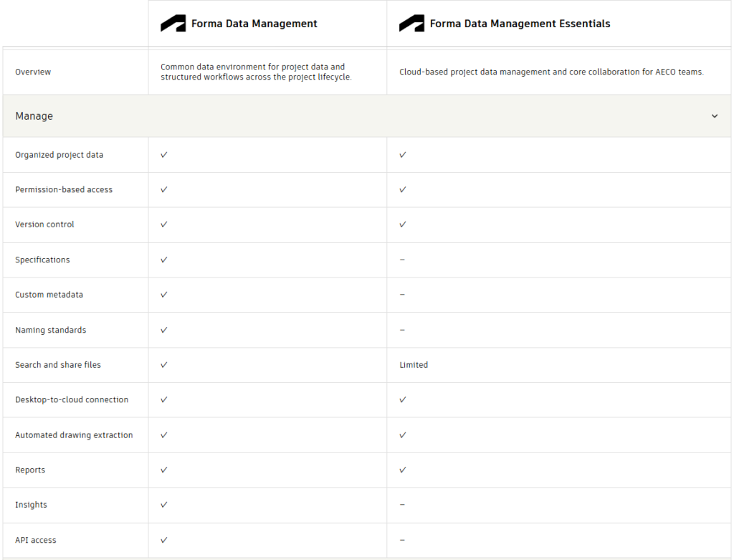The image size is (734, 560).
Task: Click Essentials checkmark for Desktop-to-cloud connection
Action: click(403, 399)
